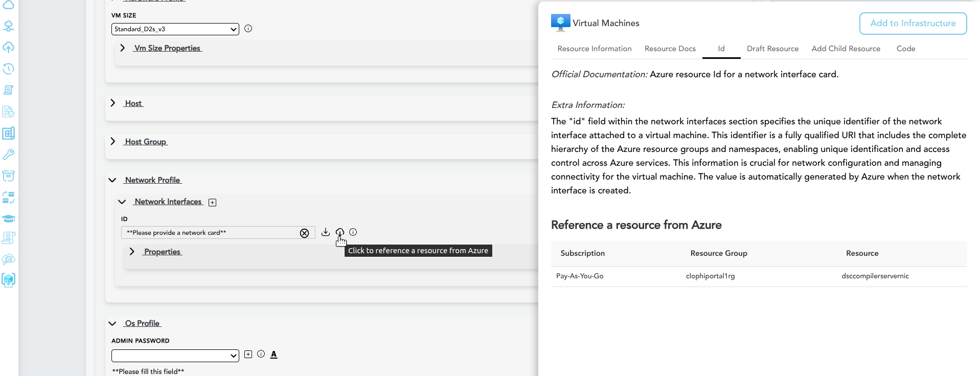Select the wrench tool sidebar icon

(8, 154)
